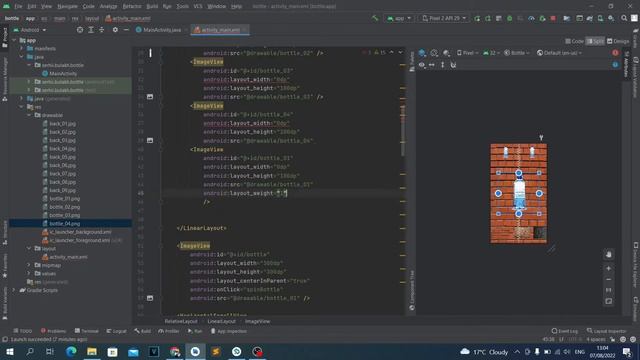
Task: Open Chrome from the taskbar
Action: (175, 351)
